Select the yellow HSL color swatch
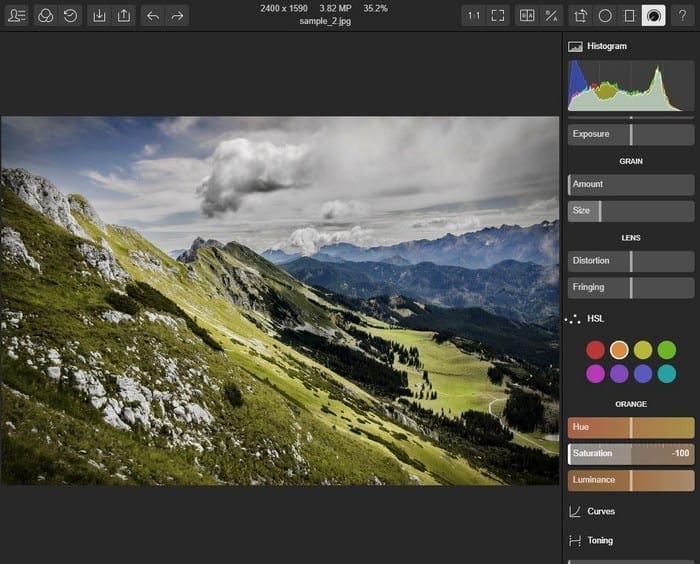This screenshot has width=700, height=564. point(643,350)
